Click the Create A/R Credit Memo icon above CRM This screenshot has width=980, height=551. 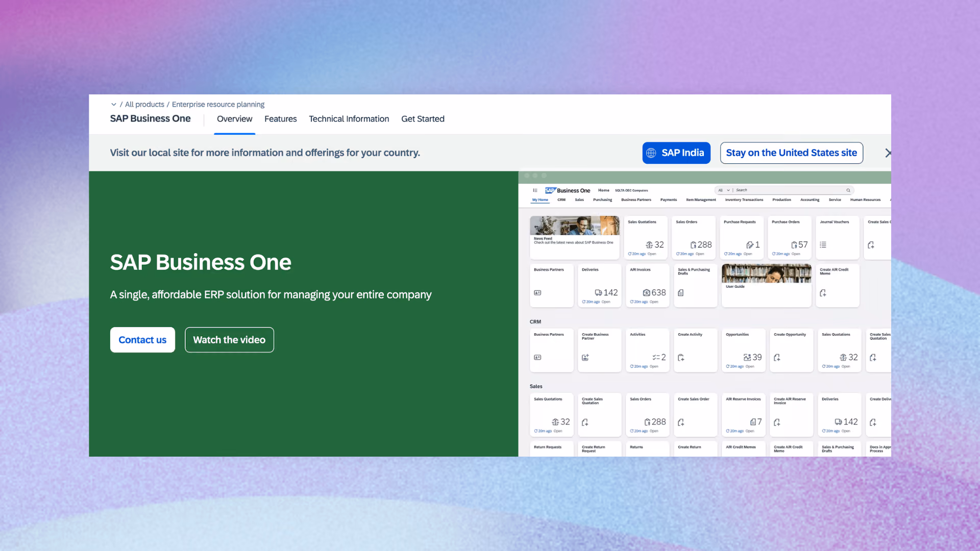pos(823,293)
